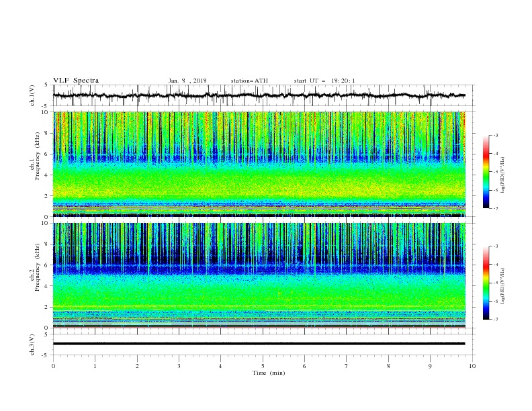The image size is (532, 411).
Task: Click the 'ch.1(V)' waveform axis label
Action: point(32,95)
